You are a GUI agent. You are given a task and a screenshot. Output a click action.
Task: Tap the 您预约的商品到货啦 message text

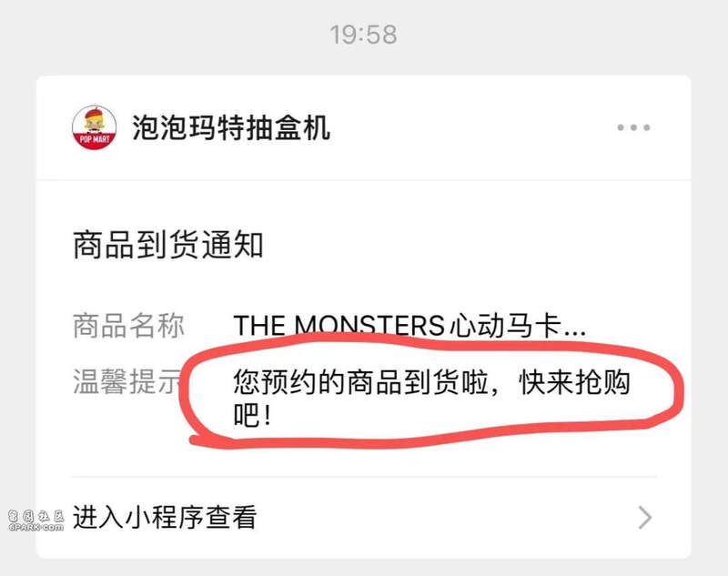point(360,382)
